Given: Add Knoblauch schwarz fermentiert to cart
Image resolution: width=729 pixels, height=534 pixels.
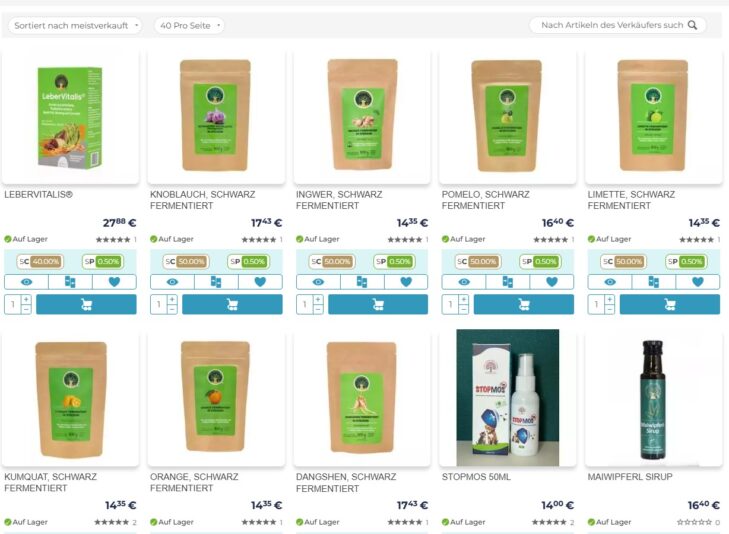Looking at the screenshot, I should point(232,304).
